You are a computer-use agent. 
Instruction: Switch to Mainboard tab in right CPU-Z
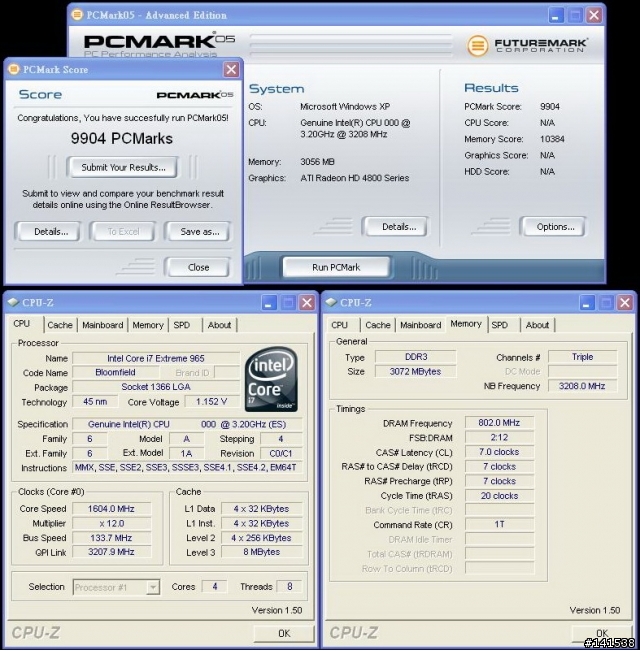[420, 325]
